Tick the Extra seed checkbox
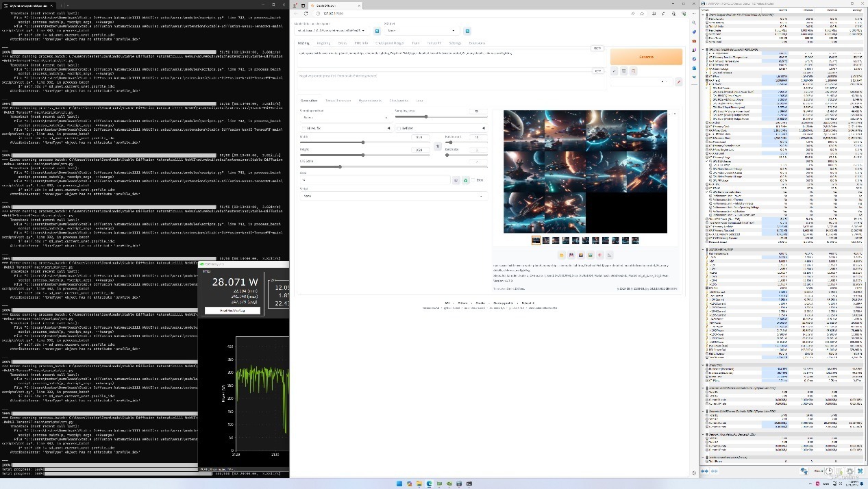This screenshot has width=868, height=489. [473, 180]
